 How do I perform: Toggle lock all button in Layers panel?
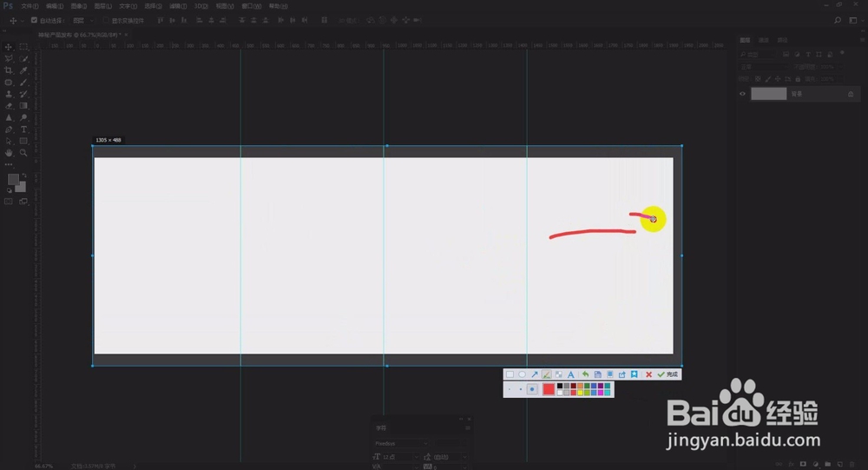(x=798, y=79)
